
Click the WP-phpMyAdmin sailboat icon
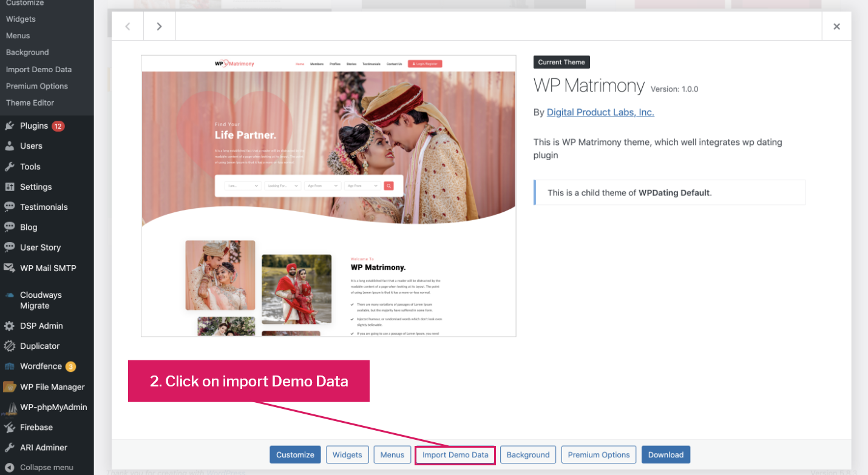[9, 408]
